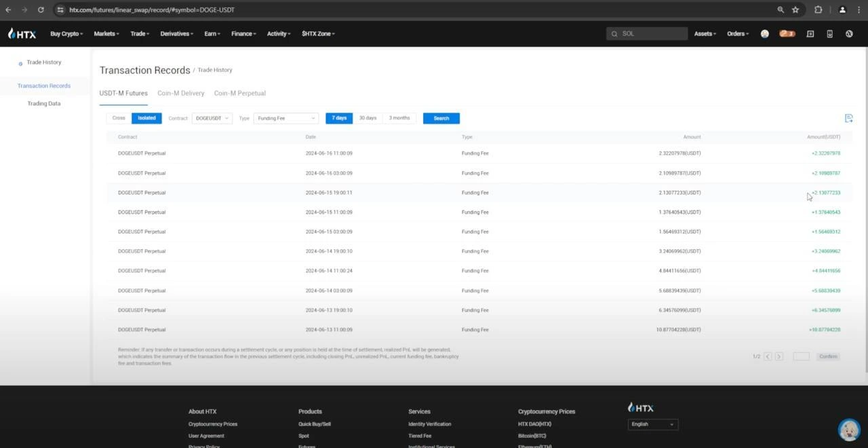Go to previous page arrow in pagination
868x448 pixels.
(768, 356)
